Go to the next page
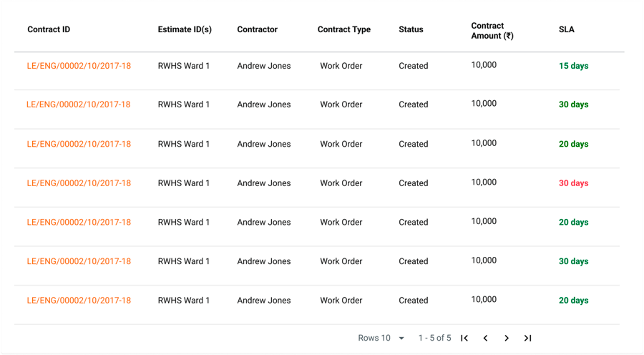 click(x=507, y=338)
